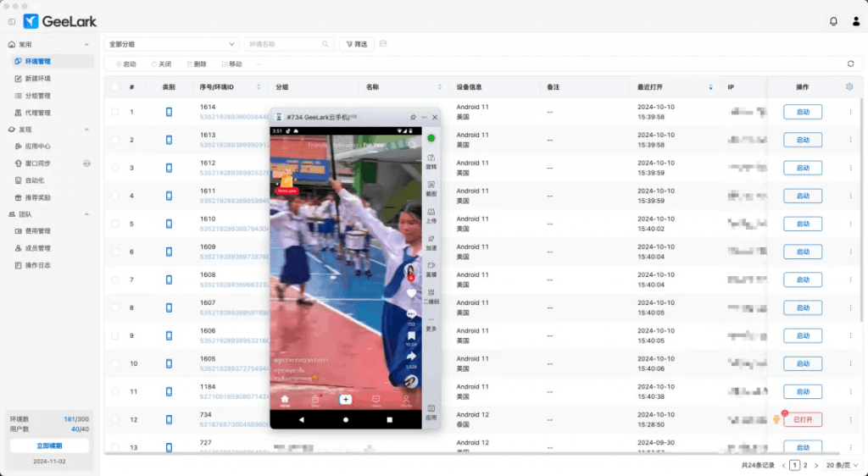Collapse the 常用 sidebar section
This screenshot has height=476, width=868.
click(x=87, y=44)
